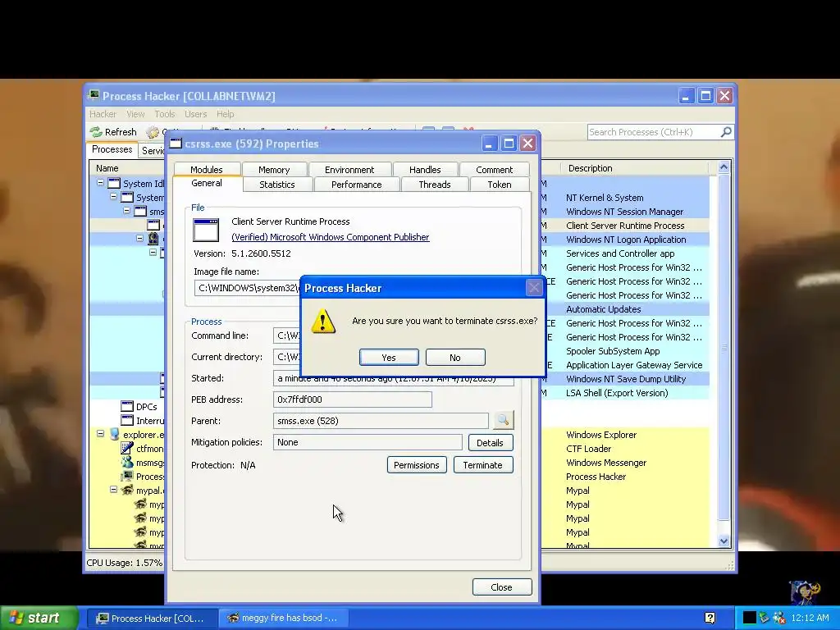Click the magnifier in Search Processes box

pyautogui.click(x=726, y=132)
